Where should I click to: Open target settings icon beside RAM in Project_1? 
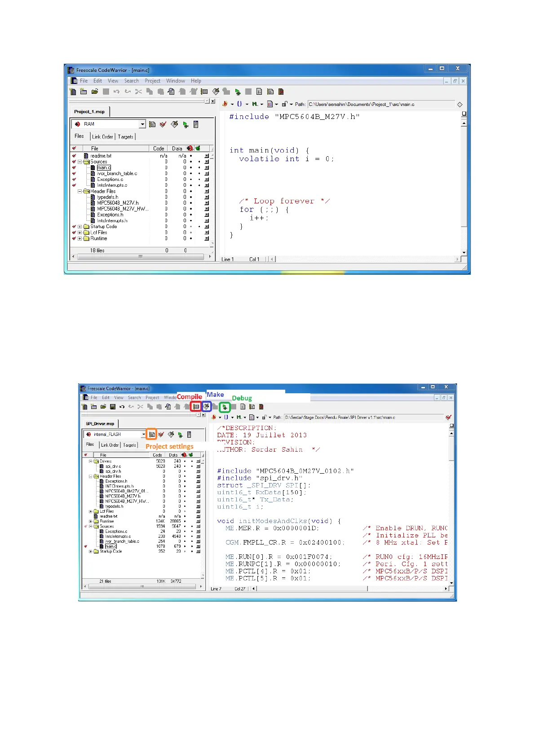152,124
